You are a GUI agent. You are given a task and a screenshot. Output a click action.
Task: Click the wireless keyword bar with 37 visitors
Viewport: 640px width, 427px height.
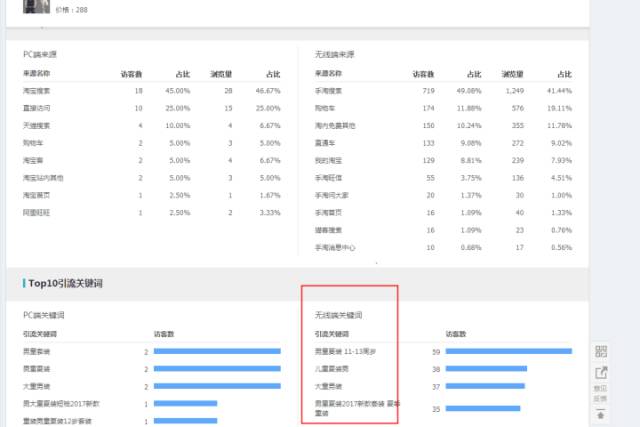[x=485, y=386]
